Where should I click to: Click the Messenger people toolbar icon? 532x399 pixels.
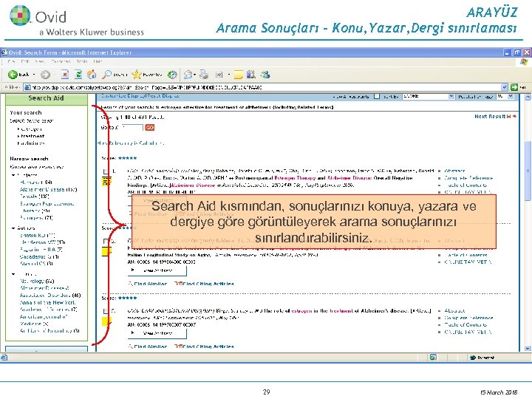[265, 75]
